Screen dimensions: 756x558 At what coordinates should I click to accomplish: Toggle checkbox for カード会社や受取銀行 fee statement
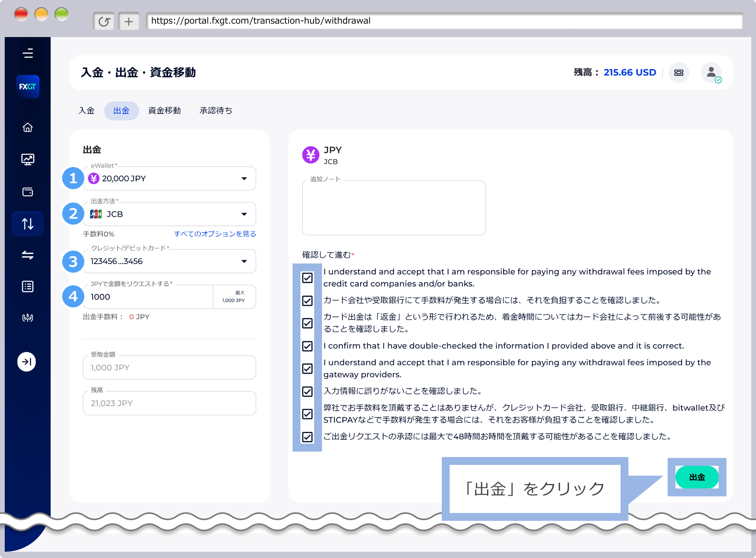pos(307,301)
